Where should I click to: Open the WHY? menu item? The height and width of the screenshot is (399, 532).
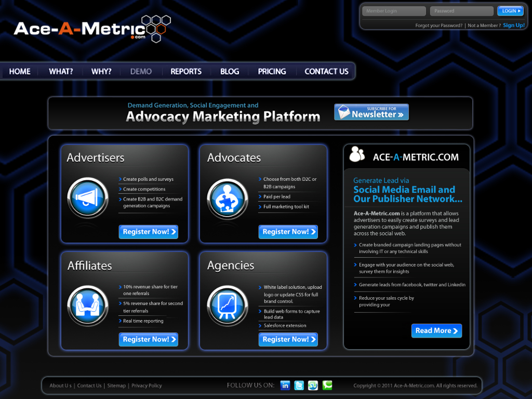[101, 72]
